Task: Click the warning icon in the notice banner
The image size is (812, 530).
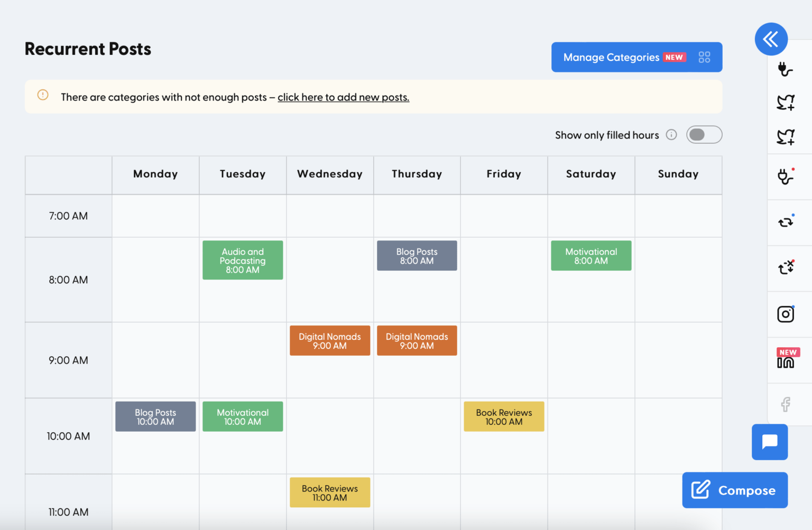Action: [x=42, y=95]
